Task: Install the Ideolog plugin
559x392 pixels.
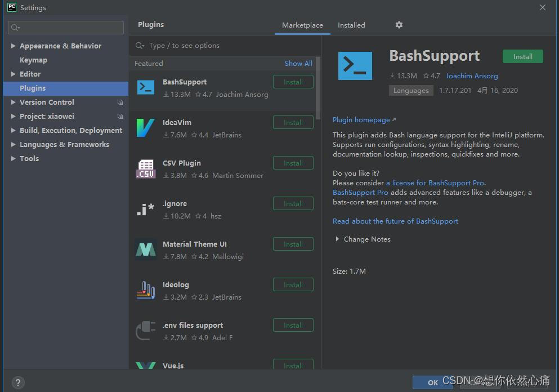Action: 293,284
